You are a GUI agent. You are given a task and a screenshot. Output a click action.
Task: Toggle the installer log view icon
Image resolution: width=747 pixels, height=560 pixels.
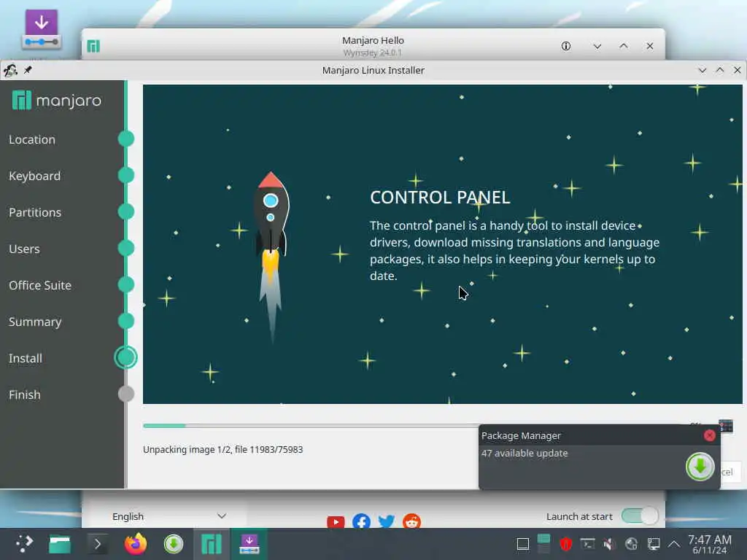coord(726,426)
